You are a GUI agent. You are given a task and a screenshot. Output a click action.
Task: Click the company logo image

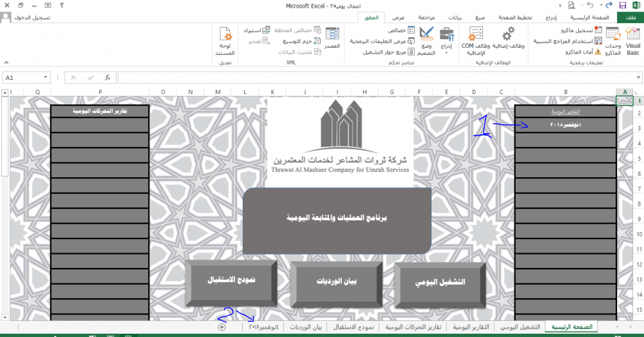[341, 142]
